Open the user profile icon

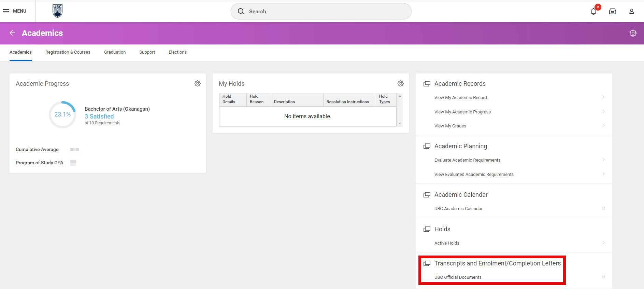click(632, 11)
